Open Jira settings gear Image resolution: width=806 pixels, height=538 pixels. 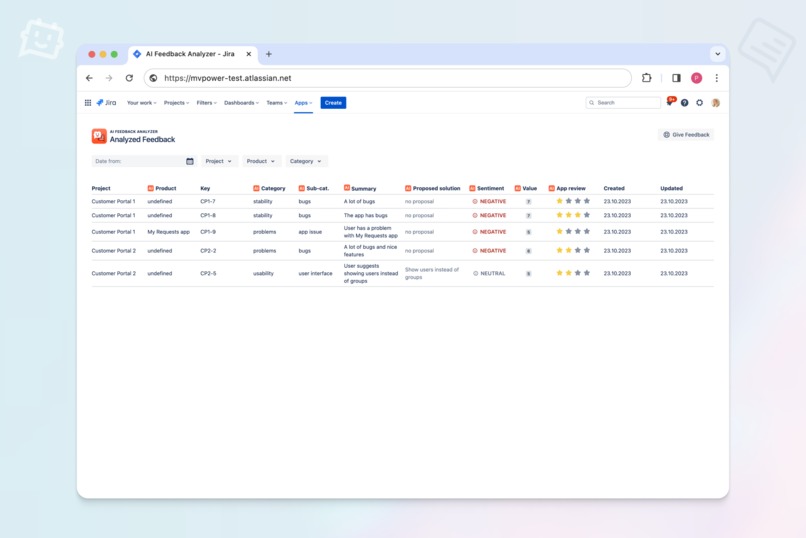(700, 103)
